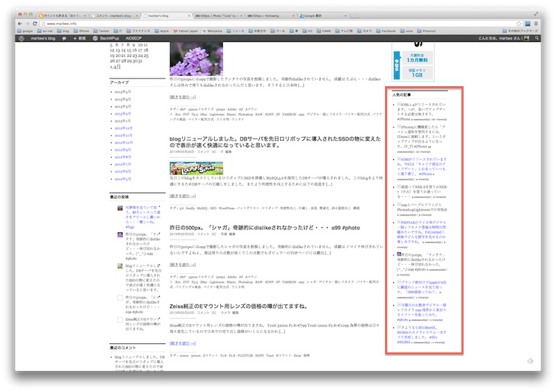The image size is (556, 392).
Task: Expand the iPhone bookmarks folder
Action: pos(81,31)
